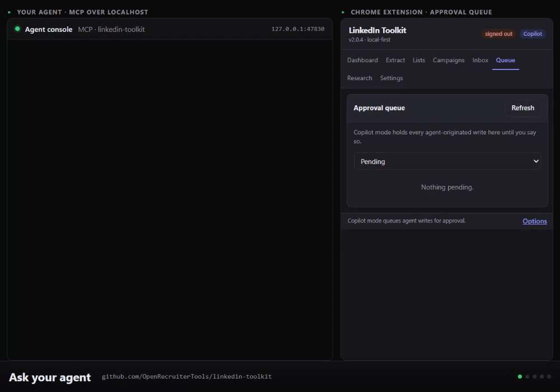The width and height of the screenshot is (560, 392).
Task: Open the Research tab
Action: point(360,78)
